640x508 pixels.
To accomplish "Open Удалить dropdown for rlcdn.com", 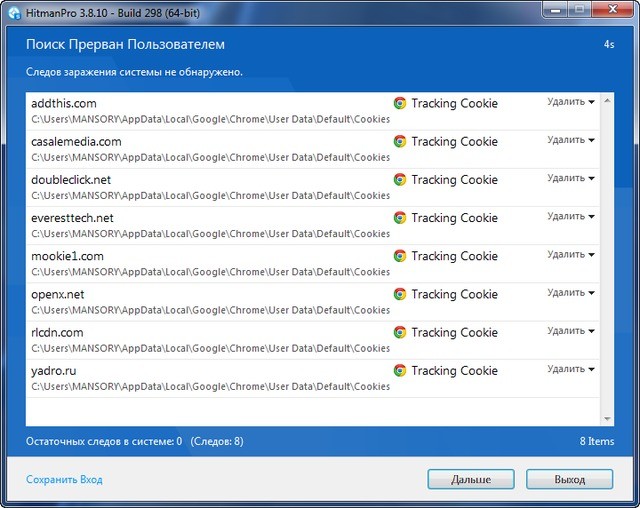I will 571,331.
